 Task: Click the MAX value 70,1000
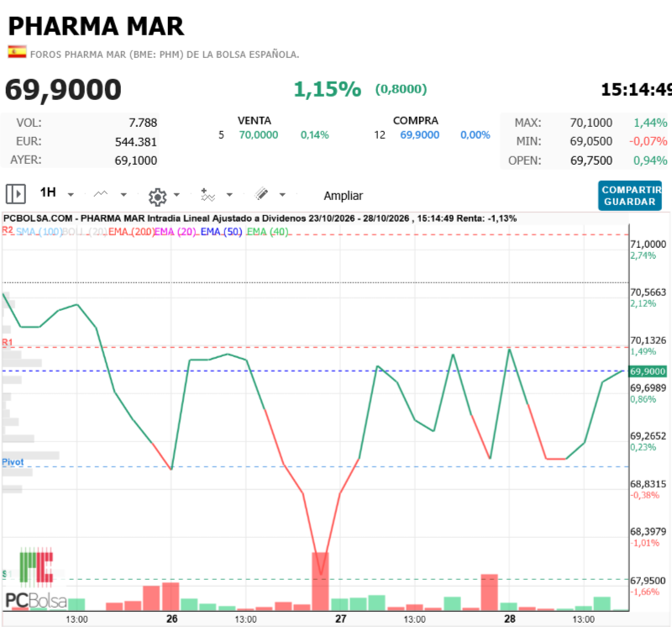(x=591, y=123)
